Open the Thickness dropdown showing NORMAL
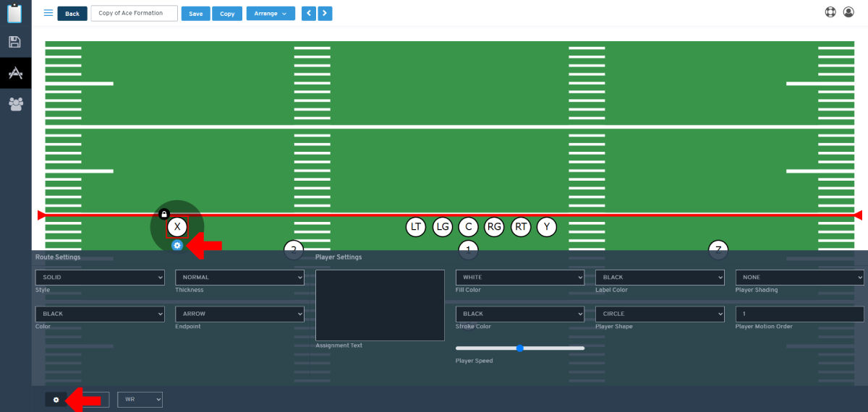The height and width of the screenshot is (412, 868). point(239,278)
